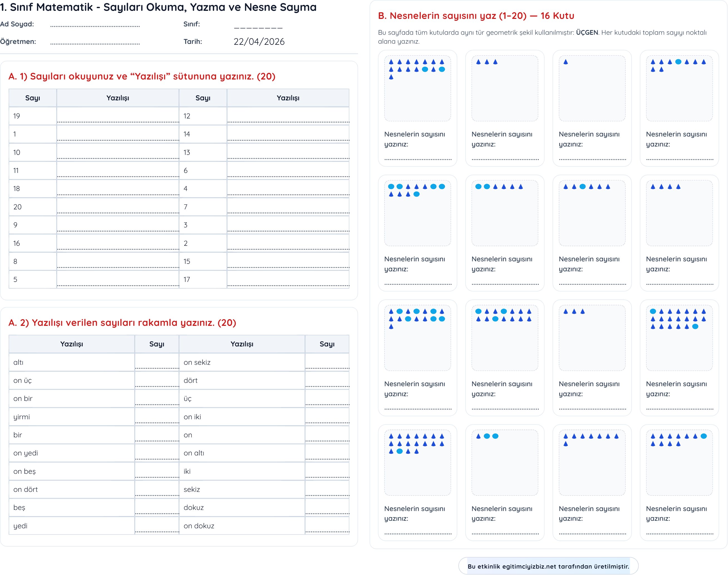Viewport: 728px width, 575px height.
Task: Click the Sınıf dashed blank field
Action: coord(258,27)
